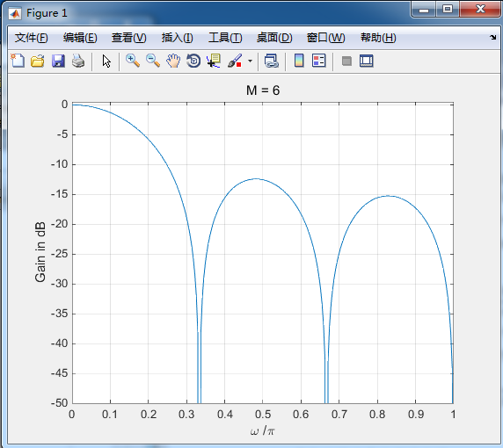Click the Show Plot Tools icon

point(367,61)
